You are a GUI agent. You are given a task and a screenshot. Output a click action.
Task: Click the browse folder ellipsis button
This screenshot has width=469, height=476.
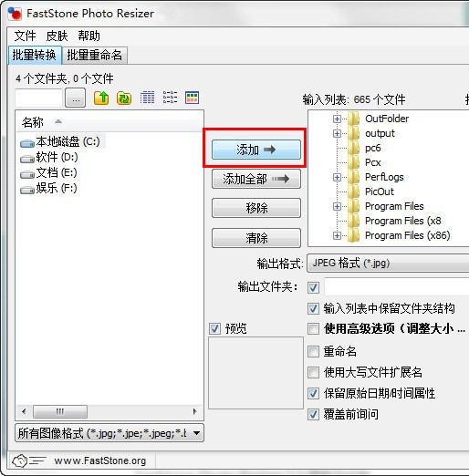click(76, 98)
